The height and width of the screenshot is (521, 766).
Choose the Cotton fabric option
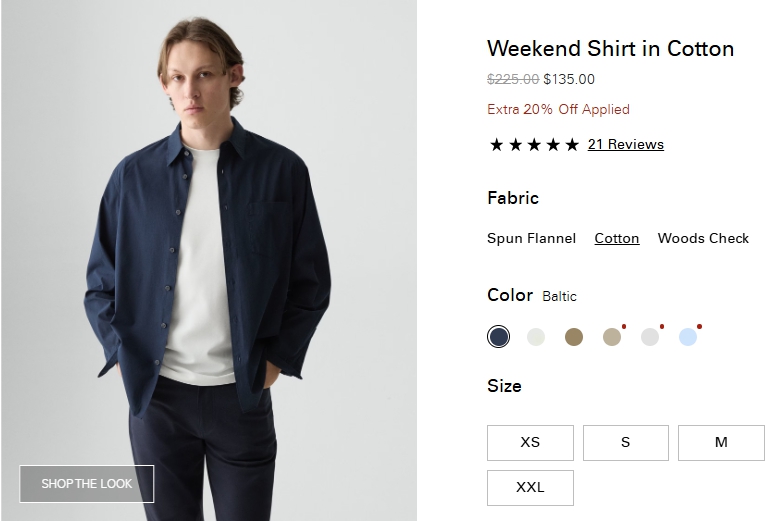coord(617,238)
